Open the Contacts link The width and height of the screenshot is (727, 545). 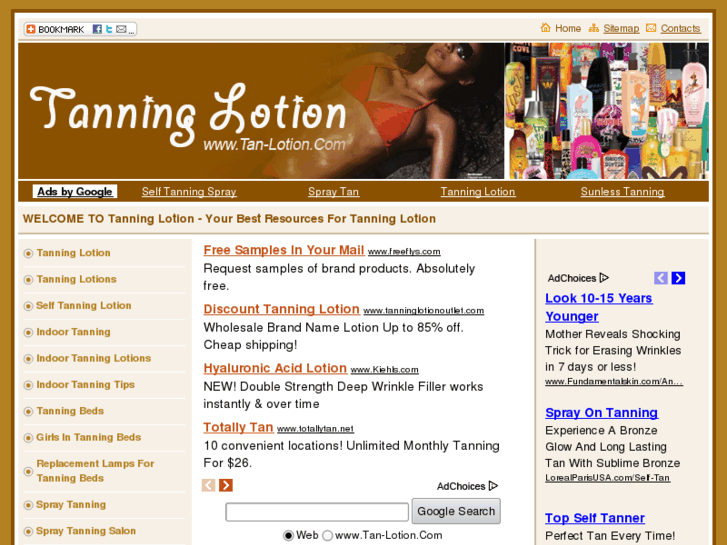(681, 28)
